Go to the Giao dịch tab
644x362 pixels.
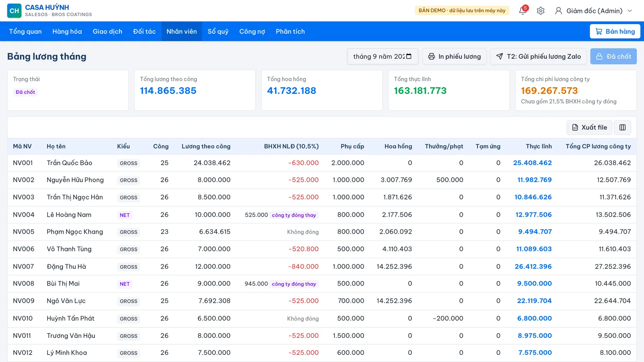coord(107,31)
